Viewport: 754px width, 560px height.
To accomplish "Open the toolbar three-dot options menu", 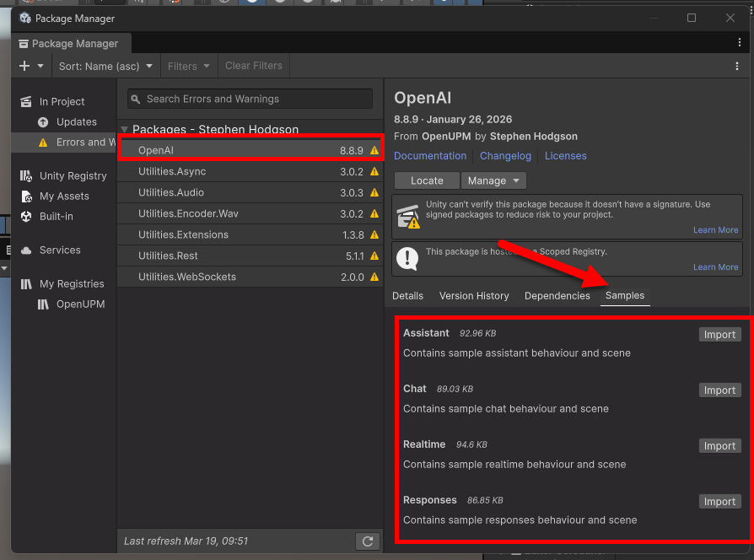I will [736, 66].
